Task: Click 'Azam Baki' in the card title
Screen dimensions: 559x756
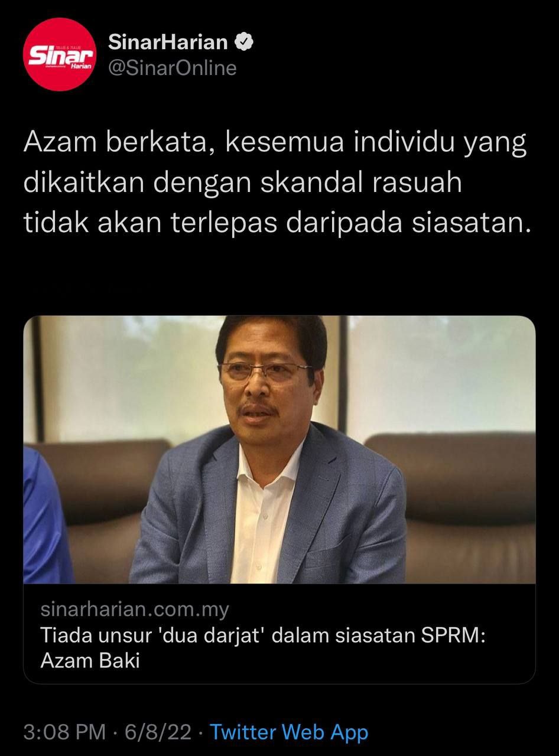Action: point(90,660)
